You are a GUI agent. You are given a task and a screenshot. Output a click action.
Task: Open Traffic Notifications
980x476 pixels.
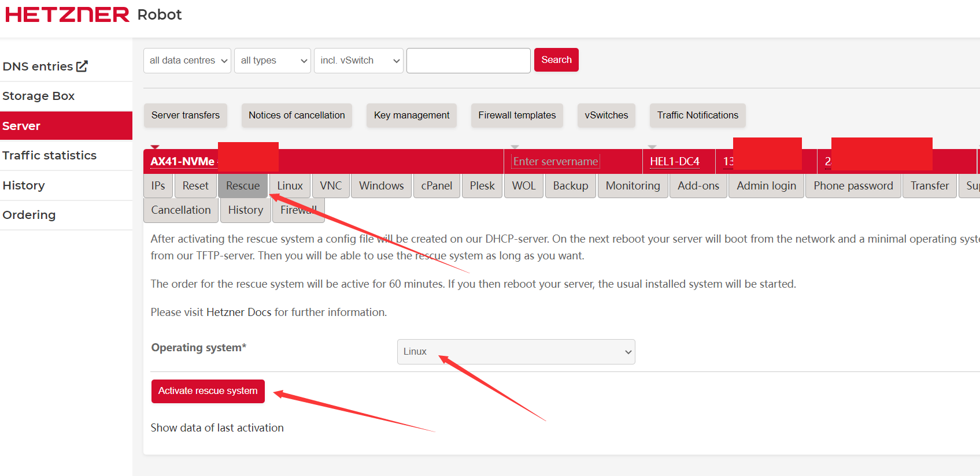point(698,115)
